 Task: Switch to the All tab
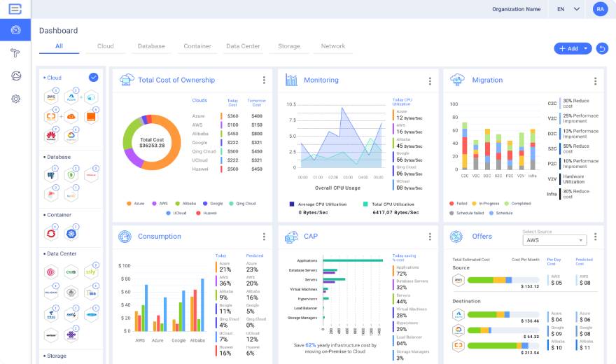click(x=59, y=46)
